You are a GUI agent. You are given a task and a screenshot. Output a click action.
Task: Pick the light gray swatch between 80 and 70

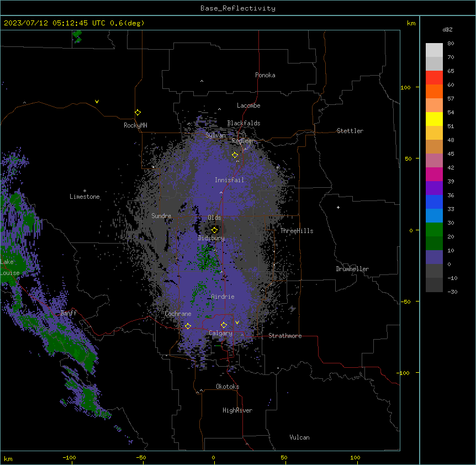tap(434, 50)
